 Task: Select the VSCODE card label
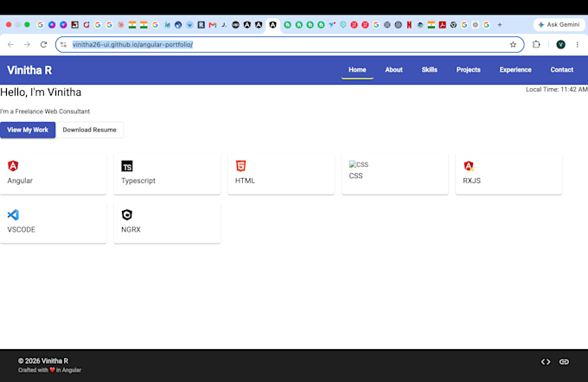(22, 229)
